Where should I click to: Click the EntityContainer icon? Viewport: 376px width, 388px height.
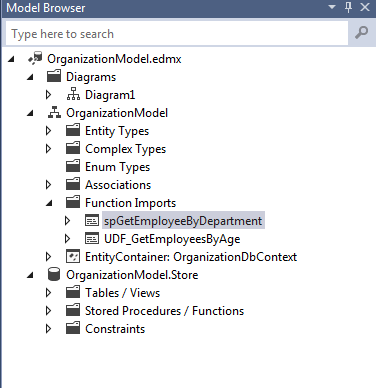73,257
